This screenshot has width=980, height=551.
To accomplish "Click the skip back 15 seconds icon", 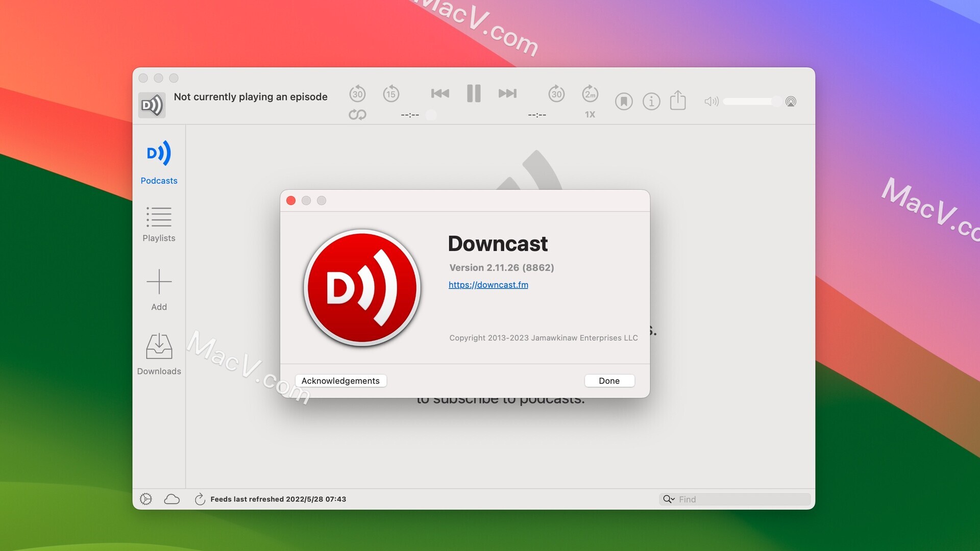I will tap(391, 93).
